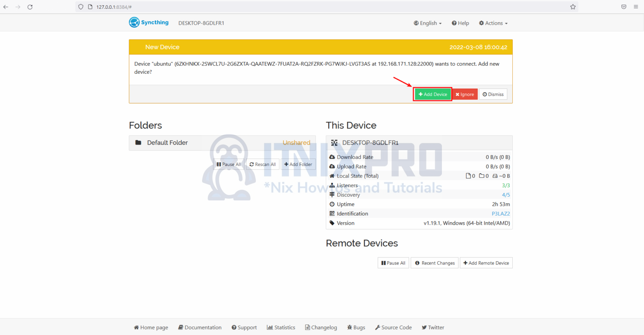Click the shield icon in the address bar
The height and width of the screenshot is (335, 644).
point(80,7)
